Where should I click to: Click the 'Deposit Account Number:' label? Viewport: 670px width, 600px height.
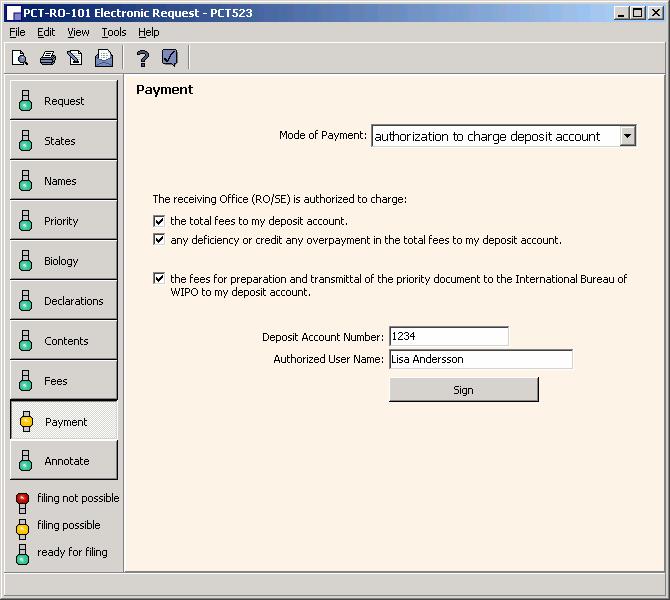tap(323, 337)
